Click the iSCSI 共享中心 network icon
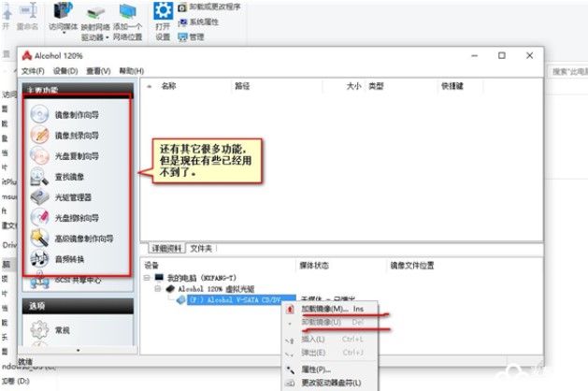The height and width of the screenshot is (391, 588). 39,281
